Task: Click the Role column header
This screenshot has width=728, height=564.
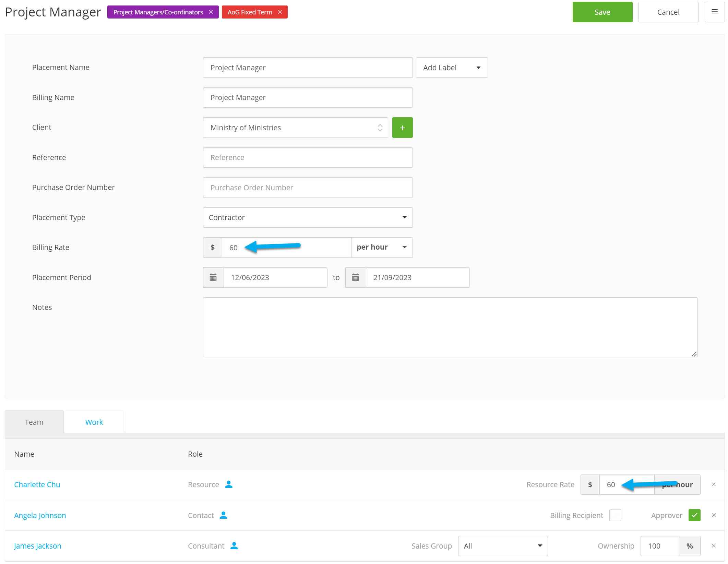Action: pyautogui.click(x=195, y=454)
